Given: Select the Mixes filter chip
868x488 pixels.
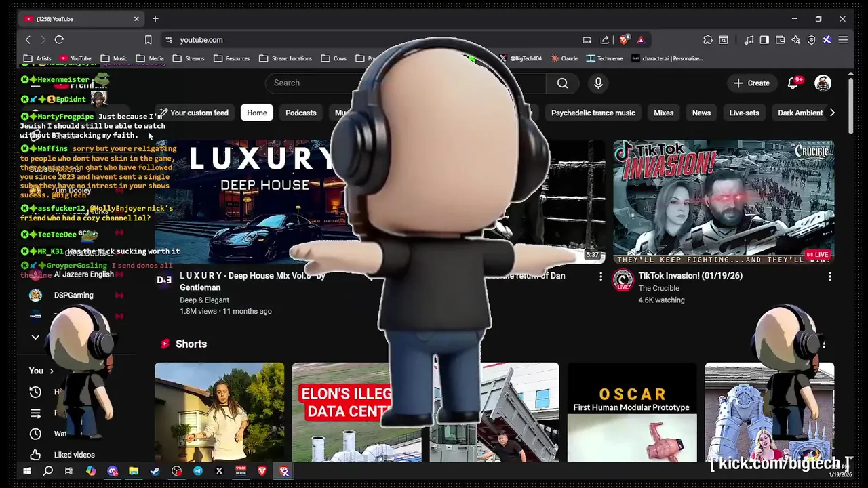Looking at the screenshot, I should point(663,113).
